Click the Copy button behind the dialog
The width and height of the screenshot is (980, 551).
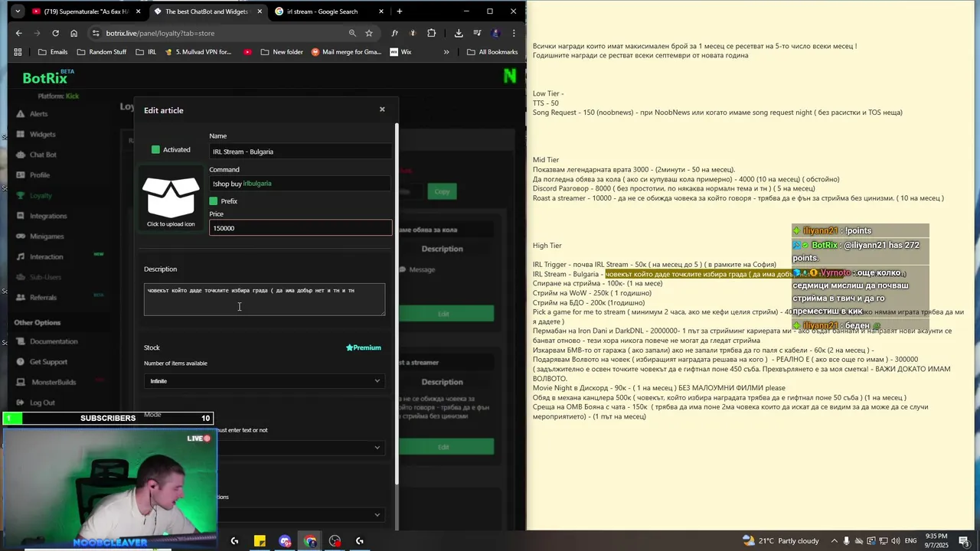(x=442, y=191)
